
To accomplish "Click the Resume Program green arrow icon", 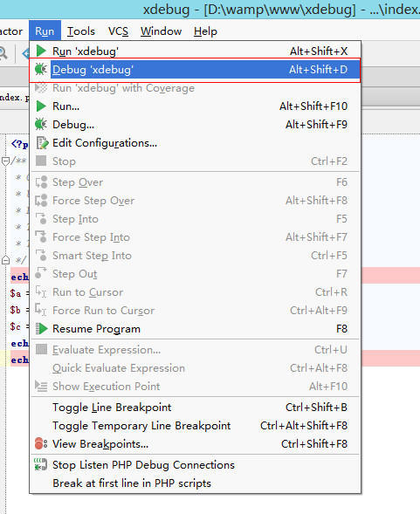I will 41,328.
